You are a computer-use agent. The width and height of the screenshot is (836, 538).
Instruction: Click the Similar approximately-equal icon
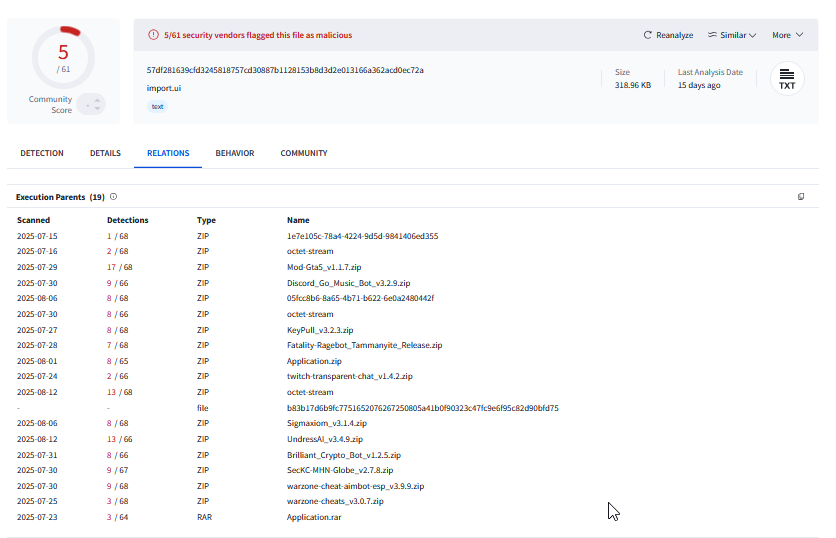[712, 35]
